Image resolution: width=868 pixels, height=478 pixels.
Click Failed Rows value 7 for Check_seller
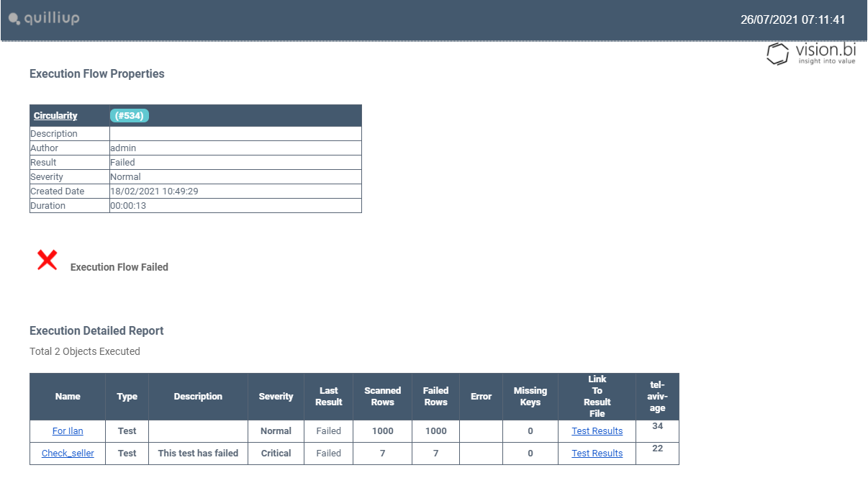(436, 454)
